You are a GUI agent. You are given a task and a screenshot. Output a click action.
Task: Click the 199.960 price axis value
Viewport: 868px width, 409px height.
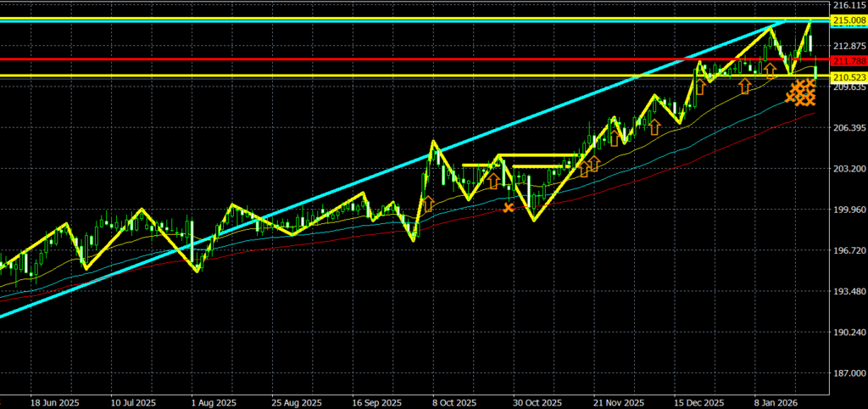coord(849,210)
